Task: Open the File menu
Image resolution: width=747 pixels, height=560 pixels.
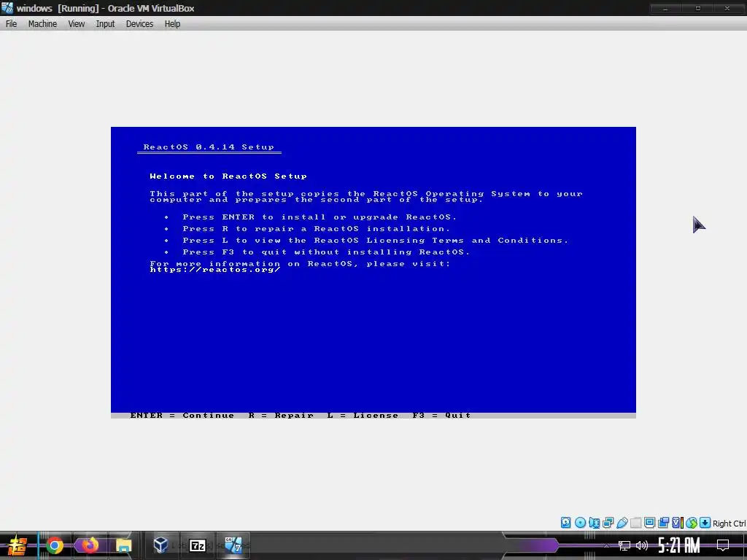Action: (11, 24)
